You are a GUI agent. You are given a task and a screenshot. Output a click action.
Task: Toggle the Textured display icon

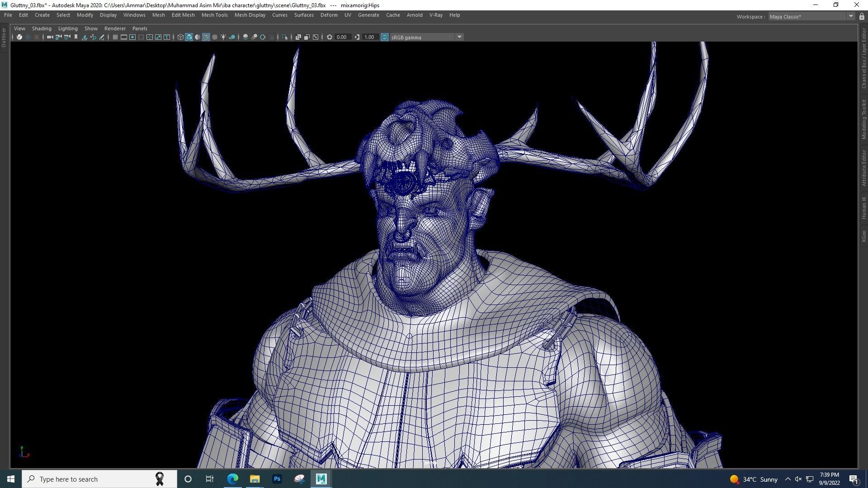[215, 37]
